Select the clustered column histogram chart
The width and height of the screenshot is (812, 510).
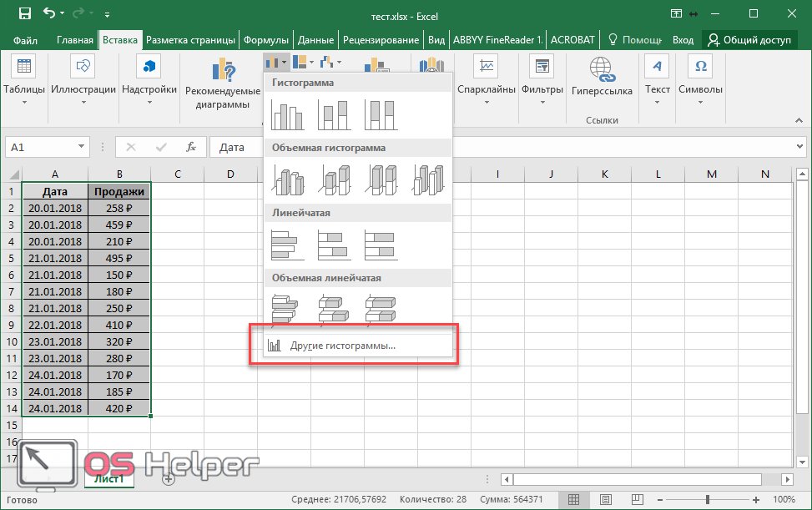(x=288, y=114)
